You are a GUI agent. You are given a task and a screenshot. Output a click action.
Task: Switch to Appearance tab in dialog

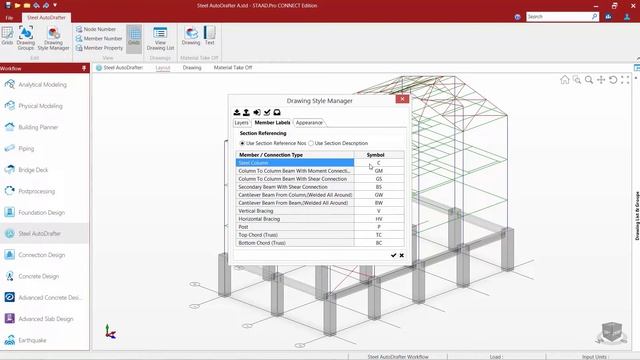309,122
